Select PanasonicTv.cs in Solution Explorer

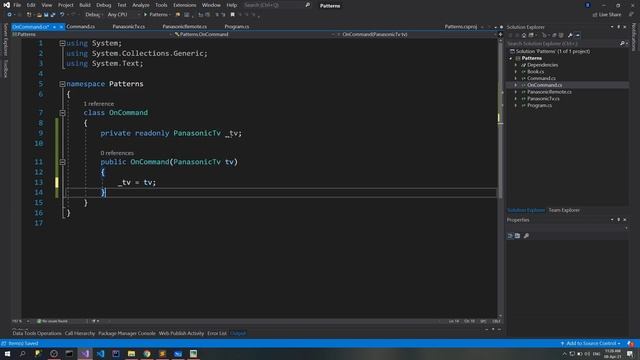[x=543, y=99]
